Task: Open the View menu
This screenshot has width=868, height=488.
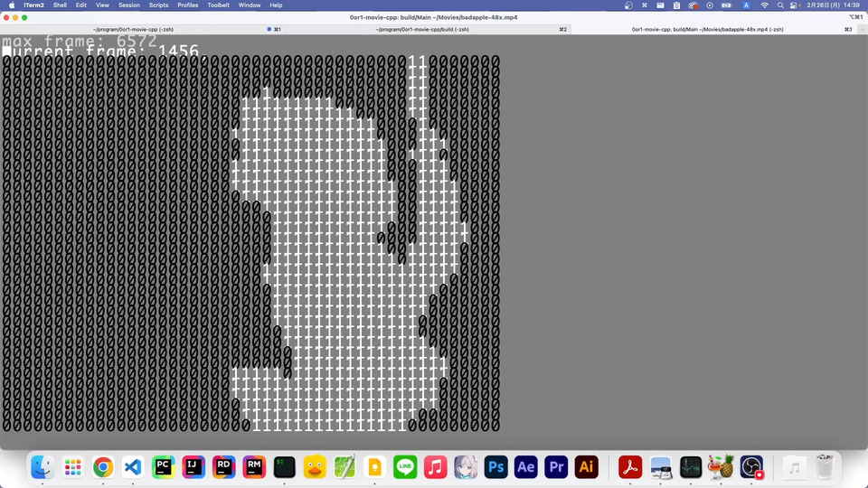Action: click(102, 5)
